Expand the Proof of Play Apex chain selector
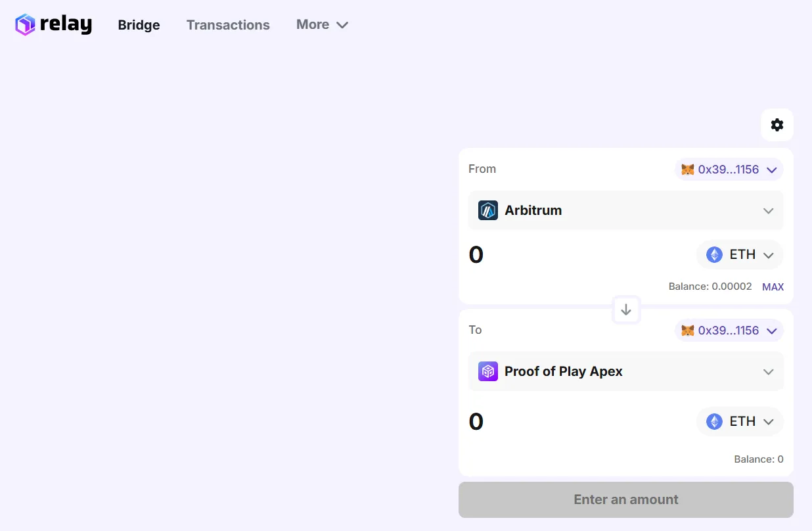The width and height of the screenshot is (812, 531). 626,371
